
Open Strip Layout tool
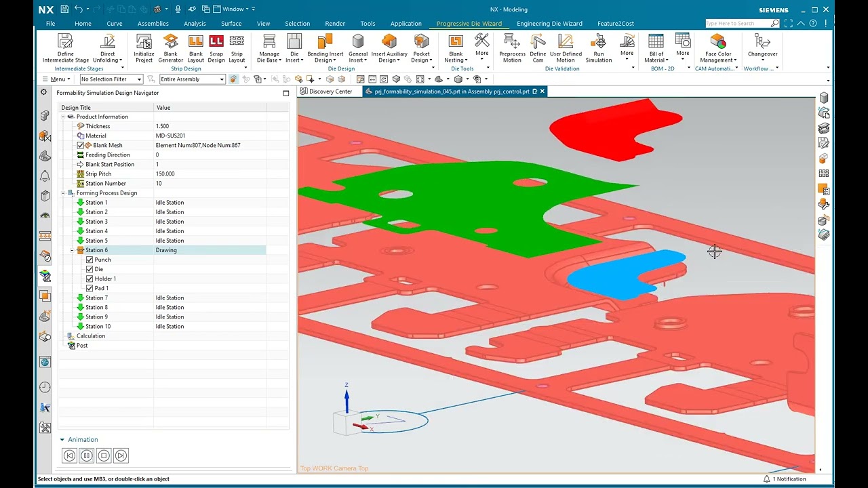pyautogui.click(x=237, y=48)
